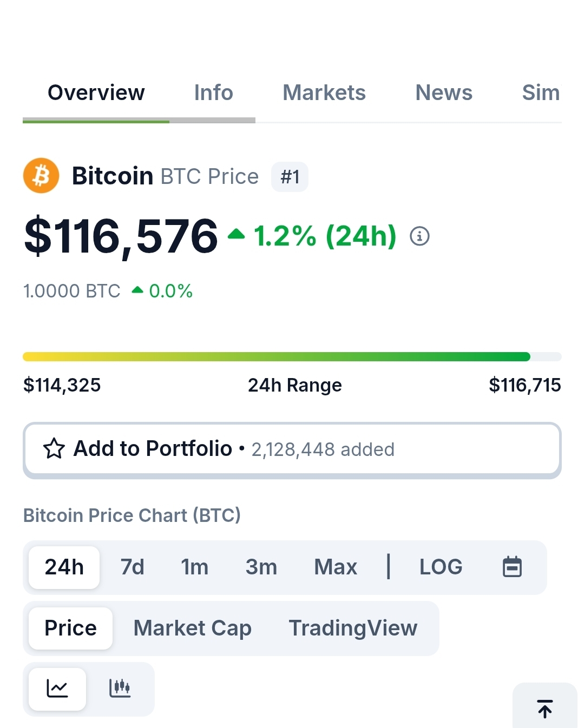
Task: Click the green up arrow beside 1.2%
Action: [x=237, y=234]
